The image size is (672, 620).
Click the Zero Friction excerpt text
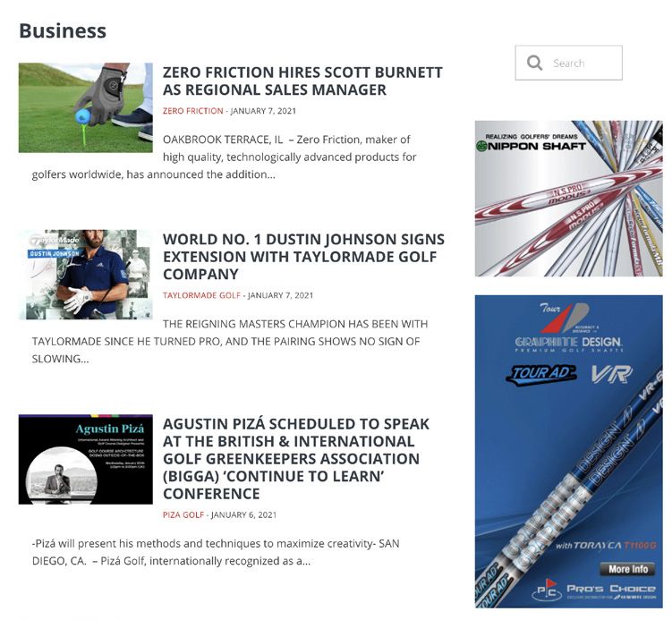coord(224,157)
